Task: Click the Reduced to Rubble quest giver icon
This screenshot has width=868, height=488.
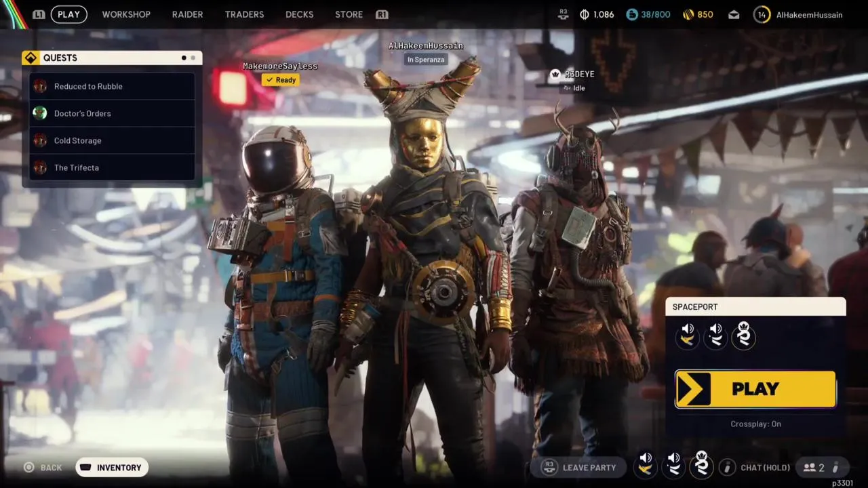Action: coord(40,86)
